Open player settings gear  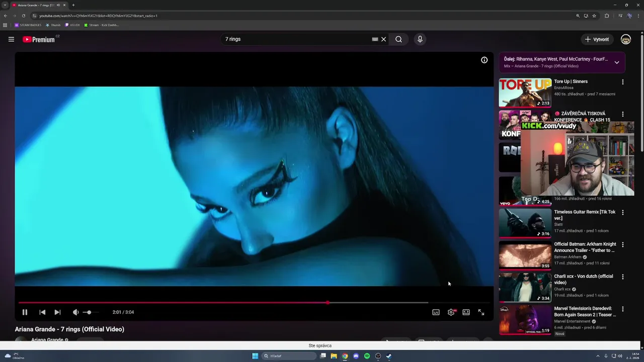451,312
